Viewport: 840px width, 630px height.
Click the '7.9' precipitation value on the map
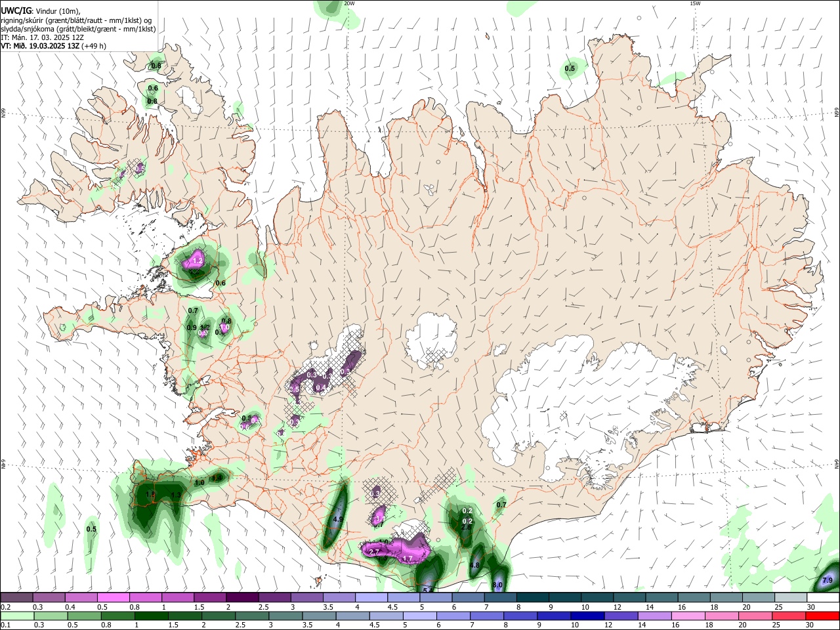(828, 581)
